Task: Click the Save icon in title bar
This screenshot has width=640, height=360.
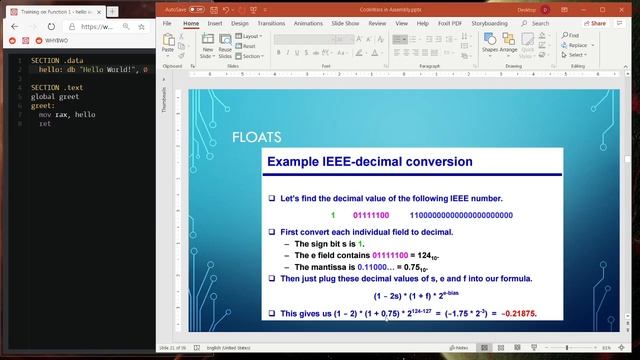Action: pos(214,10)
